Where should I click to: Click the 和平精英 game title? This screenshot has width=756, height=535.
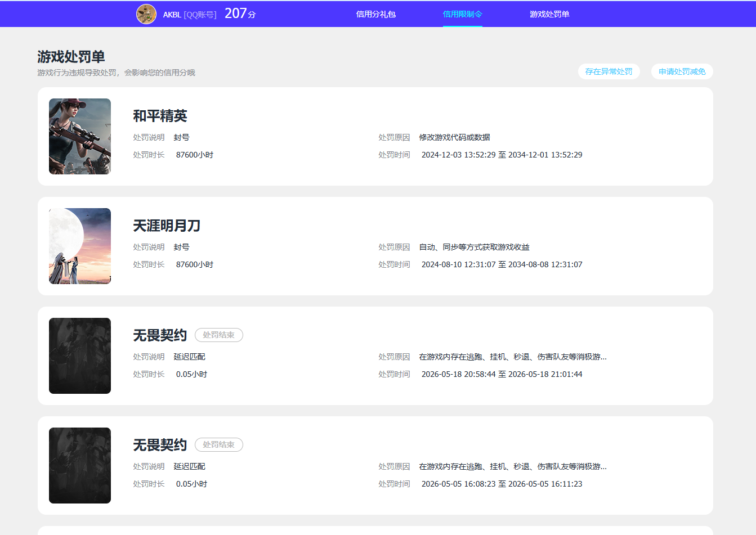click(160, 116)
